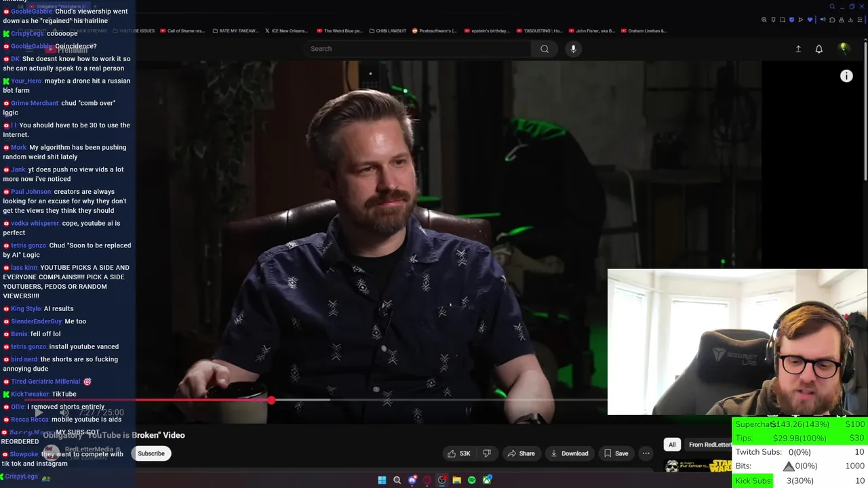Click the browser heart bookmark icon
This screenshot has width=868, height=488.
810,20
